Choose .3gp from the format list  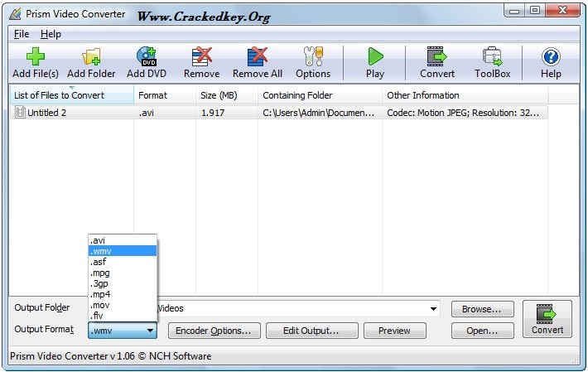click(123, 283)
